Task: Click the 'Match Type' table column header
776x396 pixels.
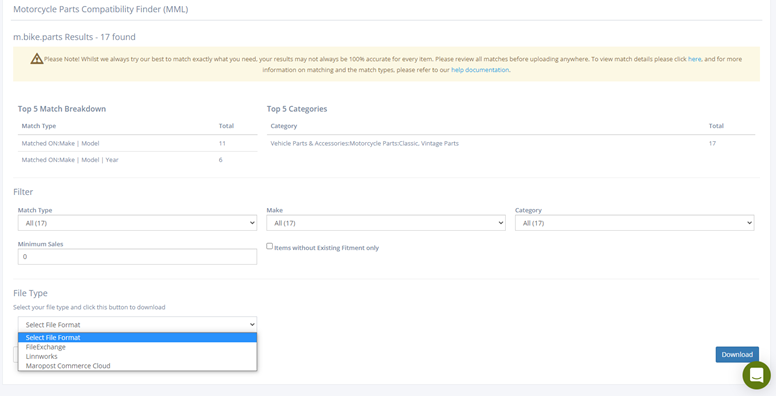Action: click(x=39, y=126)
